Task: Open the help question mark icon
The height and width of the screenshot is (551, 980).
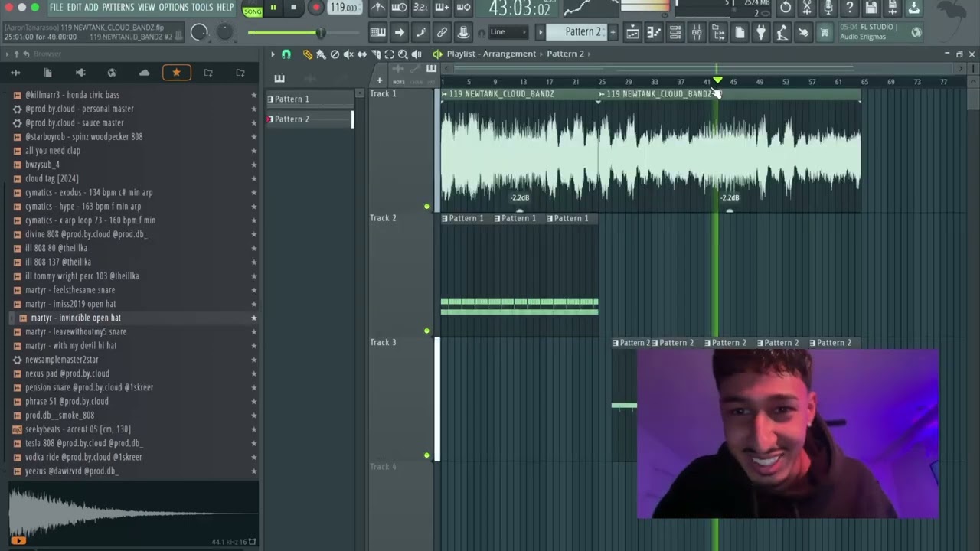Action: pyautogui.click(x=850, y=8)
